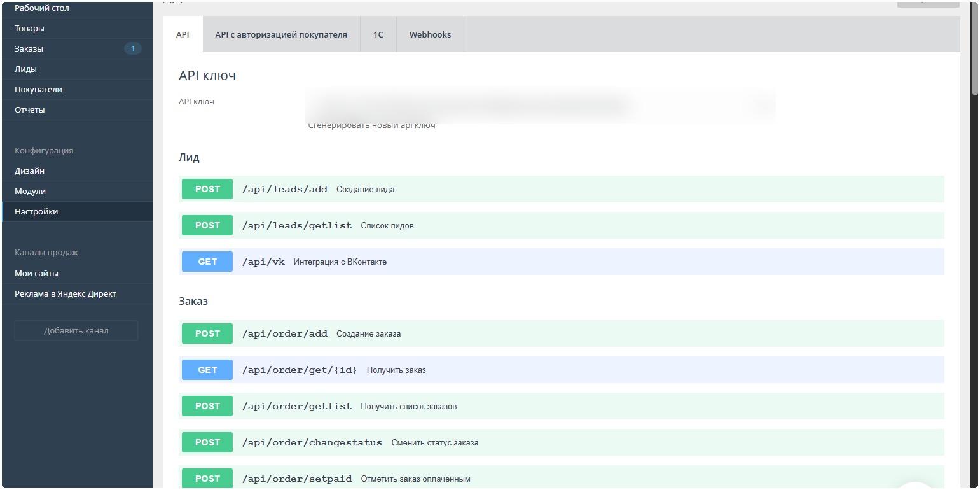Viewport: 980px width, 490px height.
Task: Open the 1C tab
Action: pyautogui.click(x=378, y=35)
